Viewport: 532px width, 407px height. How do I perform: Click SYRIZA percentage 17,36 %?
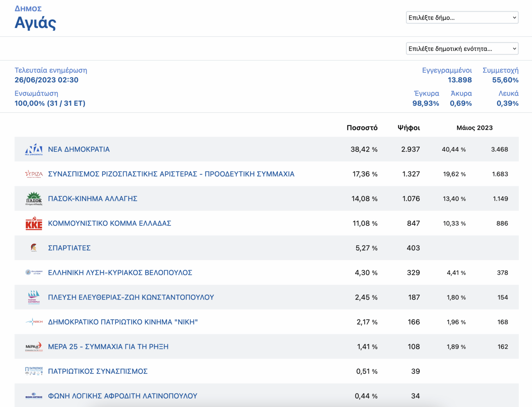tap(365, 174)
